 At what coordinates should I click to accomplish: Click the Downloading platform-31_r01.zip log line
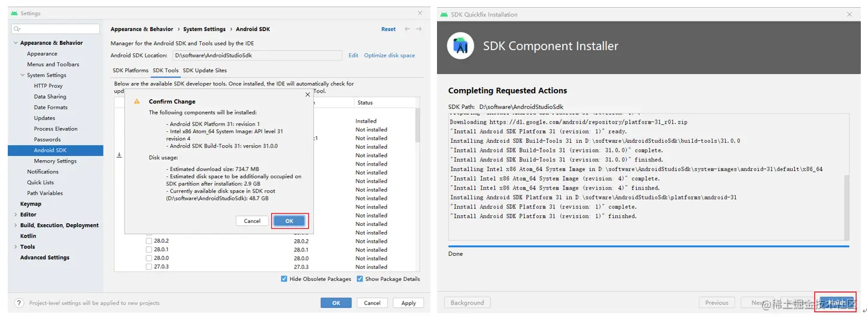pyautogui.click(x=569, y=122)
